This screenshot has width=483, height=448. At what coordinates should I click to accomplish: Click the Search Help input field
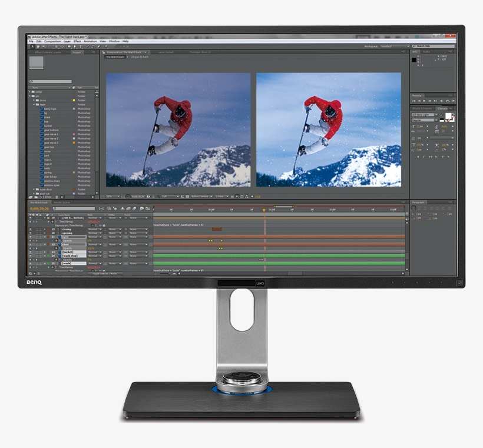tap(434, 46)
